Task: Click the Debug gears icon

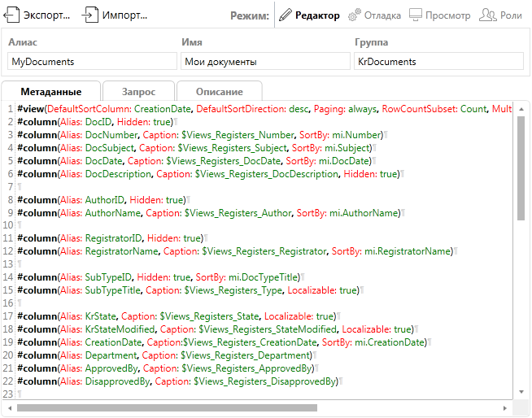Action: pos(355,15)
